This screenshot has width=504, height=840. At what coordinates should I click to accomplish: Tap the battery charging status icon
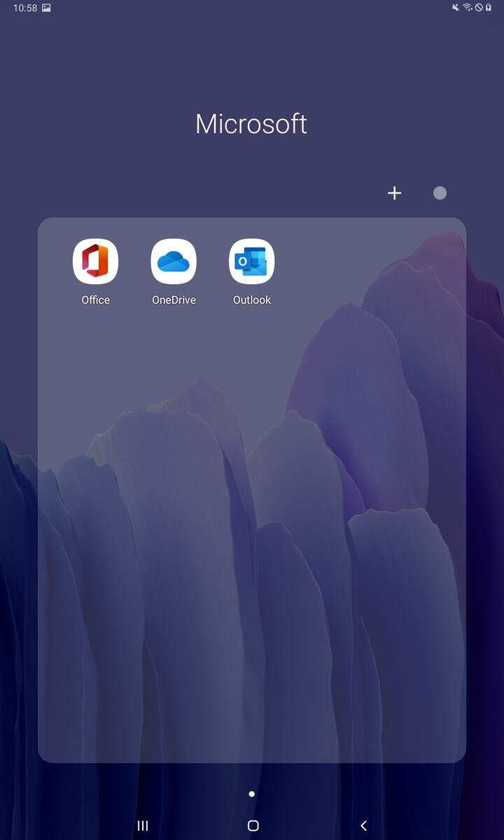point(489,8)
